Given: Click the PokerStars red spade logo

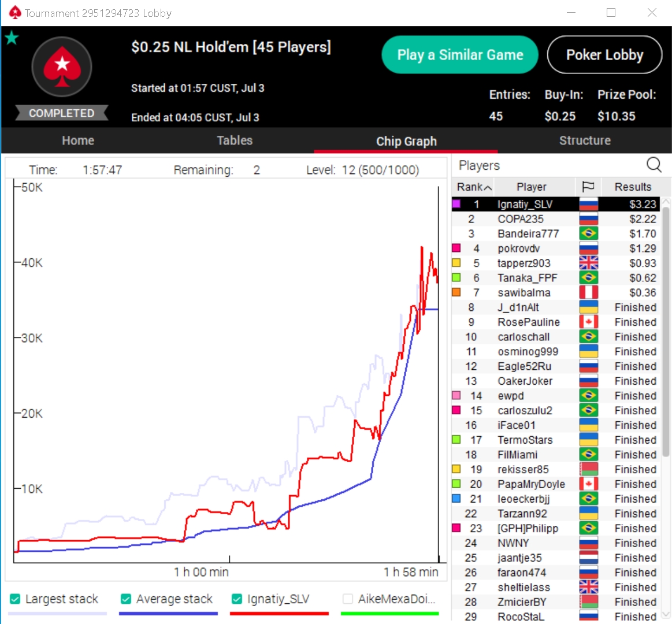Looking at the screenshot, I should point(62,66).
